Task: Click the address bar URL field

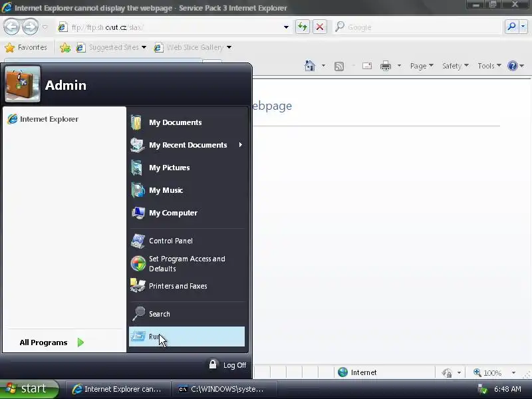Action: 170,27
